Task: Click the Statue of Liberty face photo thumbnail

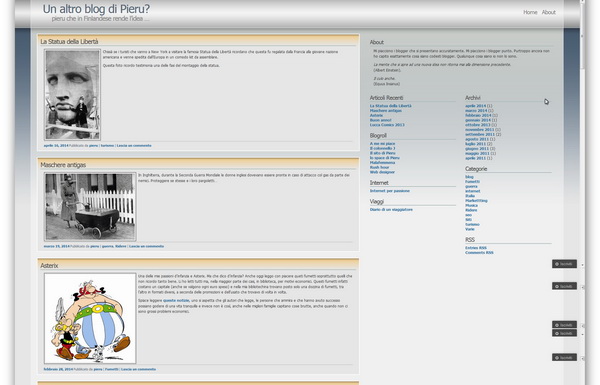Action: pyautogui.click(x=72, y=95)
